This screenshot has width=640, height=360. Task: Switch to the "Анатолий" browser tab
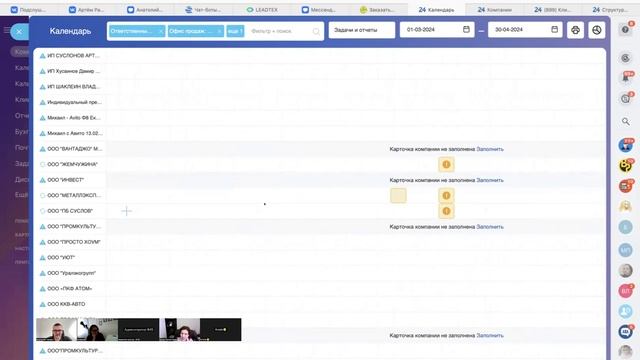click(145, 9)
